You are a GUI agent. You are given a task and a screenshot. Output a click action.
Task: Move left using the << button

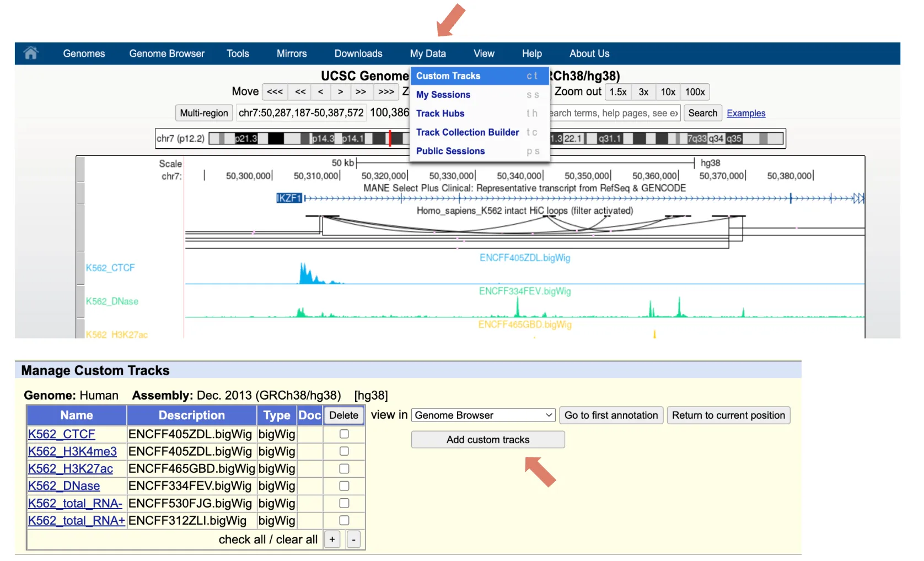[x=300, y=92]
